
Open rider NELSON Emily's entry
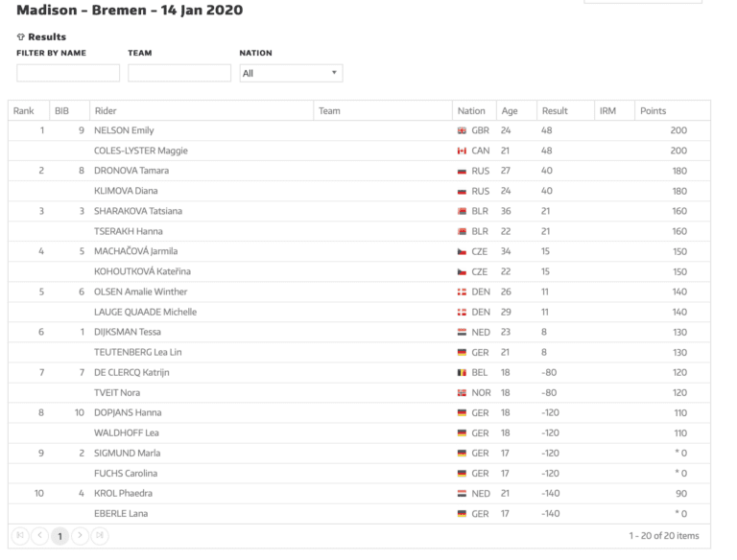pos(124,130)
